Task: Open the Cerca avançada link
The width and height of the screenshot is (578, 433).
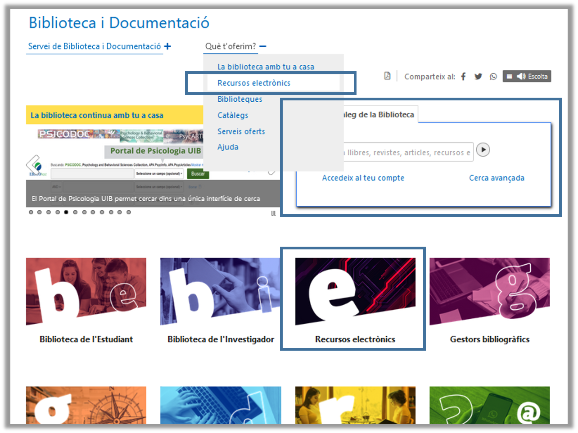Action: point(497,178)
